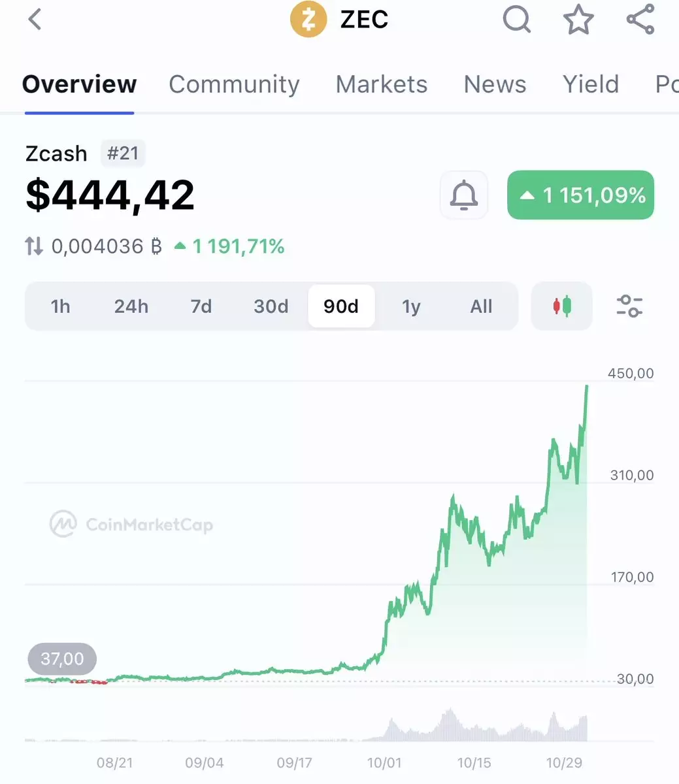
Task: Swap BTC price conversion arrows
Action: click(x=34, y=246)
